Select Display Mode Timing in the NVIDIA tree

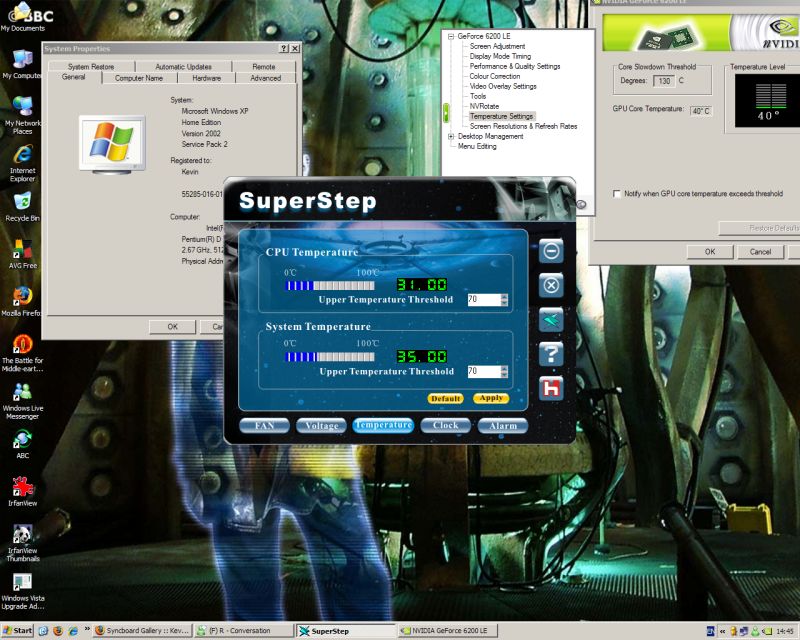pos(501,56)
